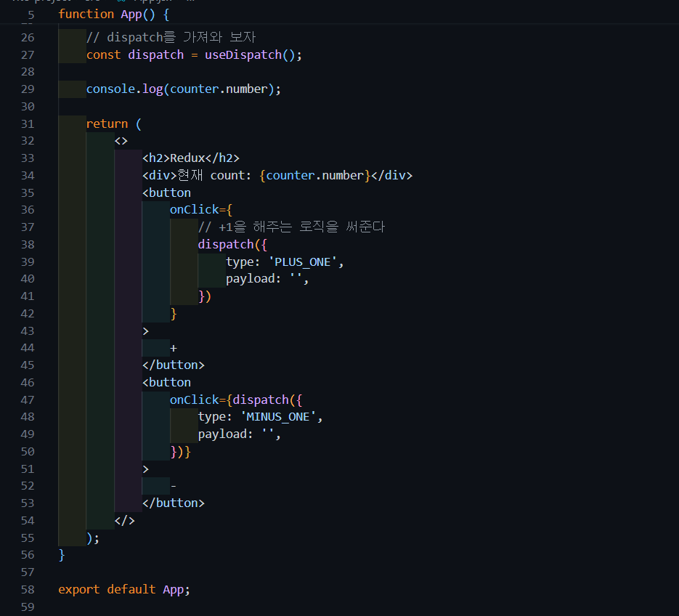Viewport: 679px width, 616px height.
Task: Click '{counter.number}' on the div line 34
Action: [x=315, y=176]
